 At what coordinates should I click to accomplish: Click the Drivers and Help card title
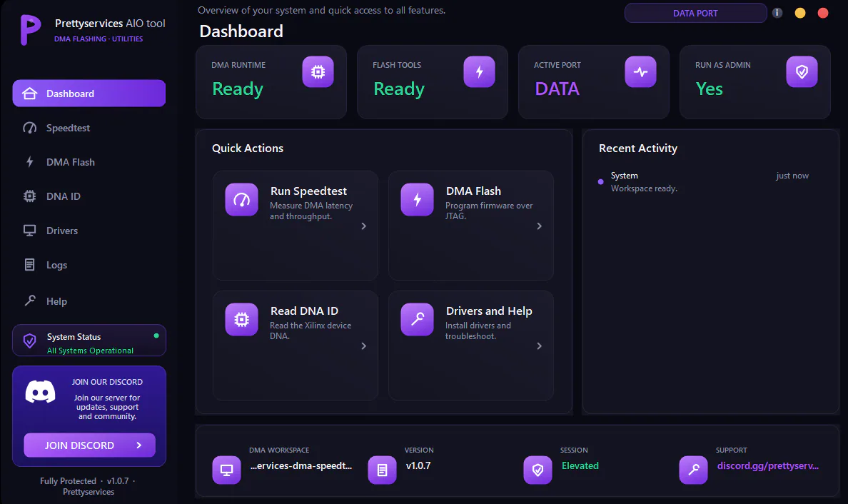pos(489,311)
